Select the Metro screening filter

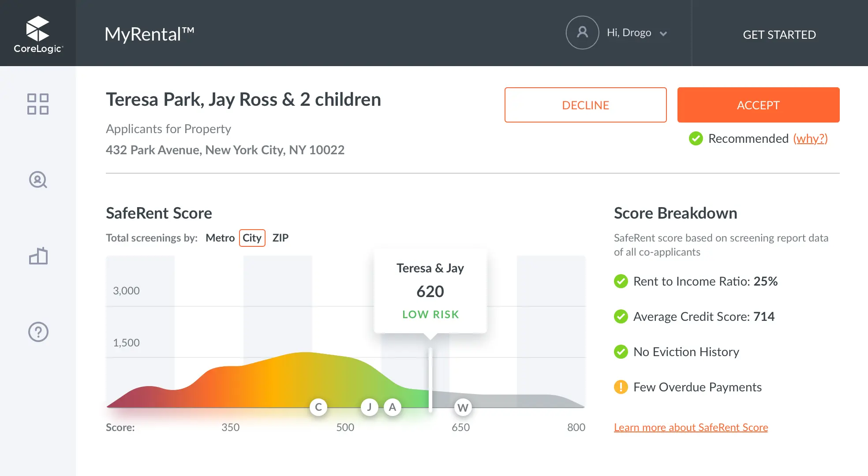220,238
